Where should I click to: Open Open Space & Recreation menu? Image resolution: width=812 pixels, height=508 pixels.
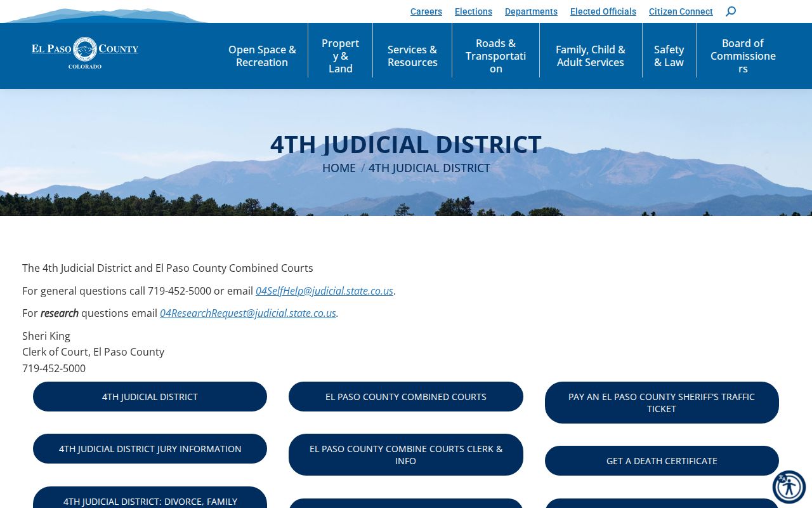262,56
